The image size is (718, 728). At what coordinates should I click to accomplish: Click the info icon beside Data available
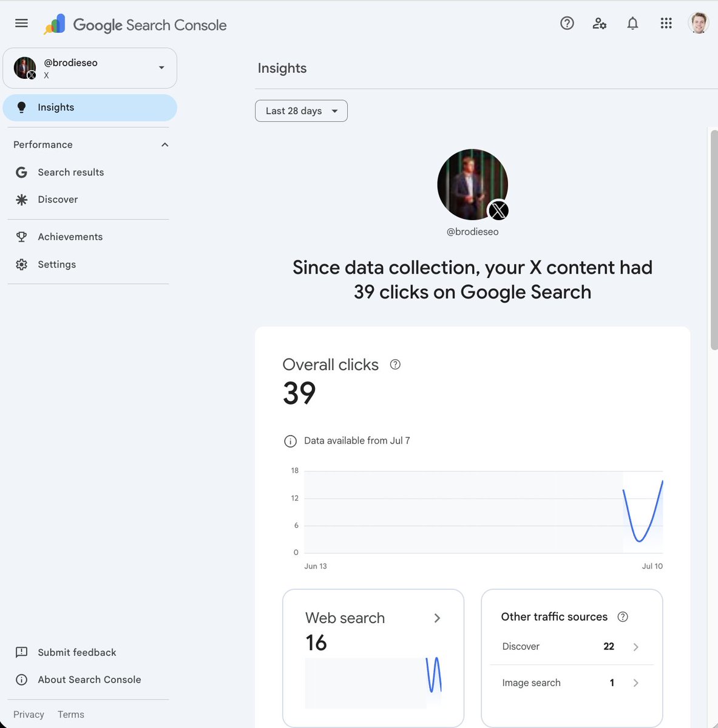pyautogui.click(x=290, y=441)
